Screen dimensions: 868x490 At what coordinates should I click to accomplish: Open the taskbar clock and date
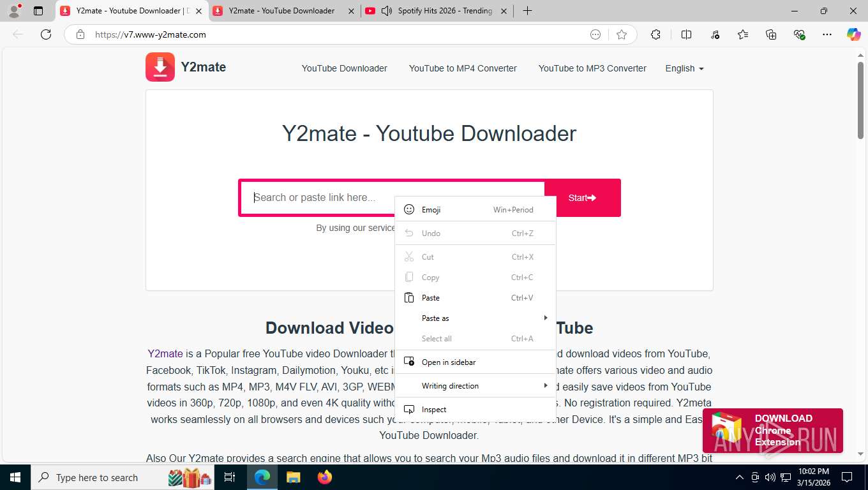(813, 477)
